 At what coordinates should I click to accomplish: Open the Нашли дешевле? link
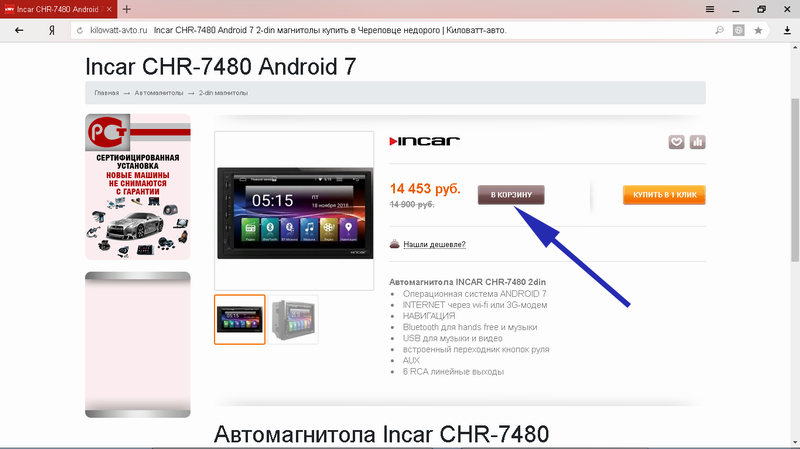[434, 244]
